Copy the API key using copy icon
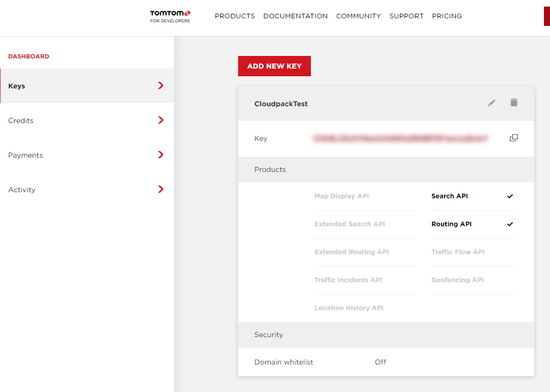Viewport: 550px width, 392px height. coord(514,138)
